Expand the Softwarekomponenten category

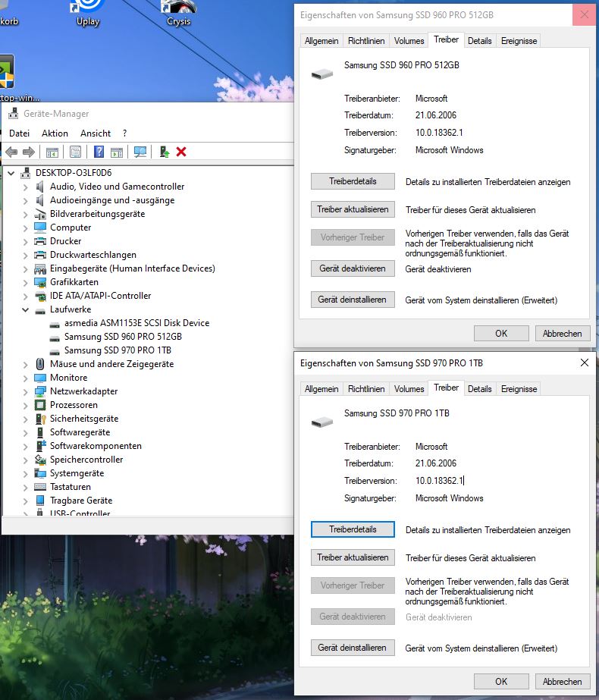pyautogui.click(x=26, y=446)
